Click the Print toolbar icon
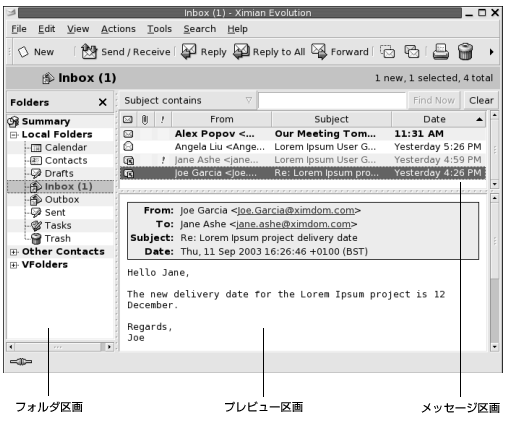509x421 pixels. point(441,52)
